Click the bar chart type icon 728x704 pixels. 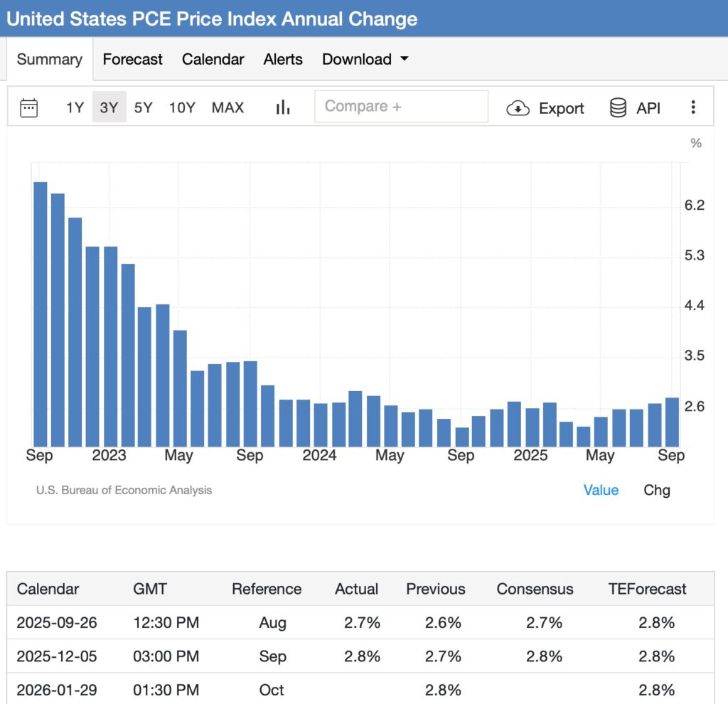coord(283,107)
